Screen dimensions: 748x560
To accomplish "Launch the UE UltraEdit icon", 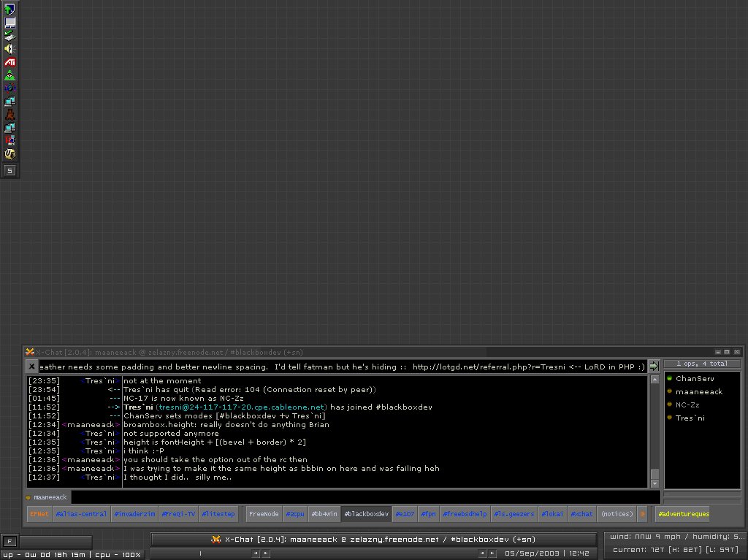I will [9, 153].
